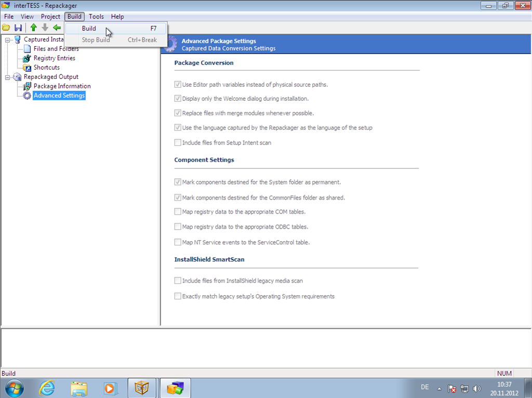Enable Include files from Setup Intent scan
Viewport: 532px width, 398px height.
tap(178, 142)
